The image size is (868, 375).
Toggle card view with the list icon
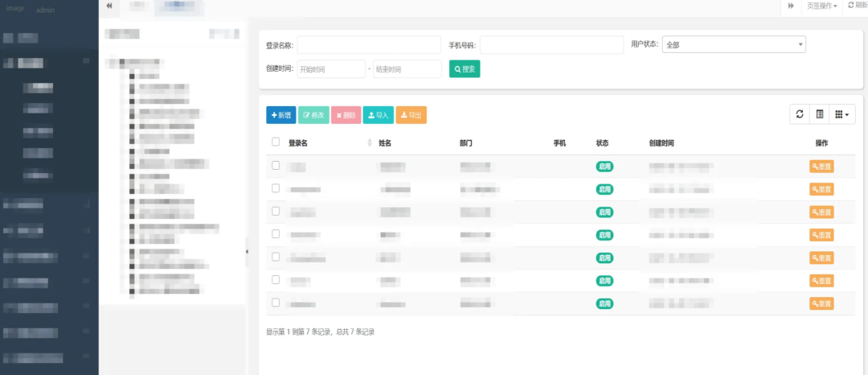pyautogui.click(x=820, y=115)
